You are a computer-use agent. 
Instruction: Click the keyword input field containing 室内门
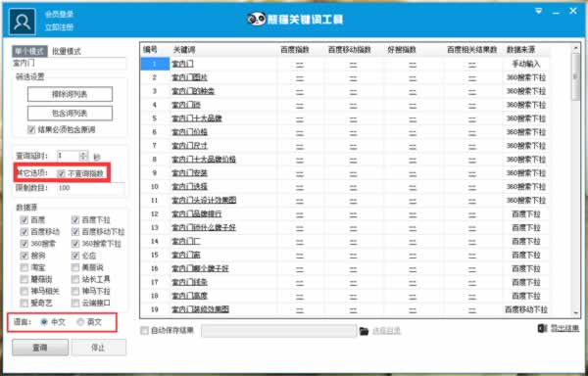[69, 64]
